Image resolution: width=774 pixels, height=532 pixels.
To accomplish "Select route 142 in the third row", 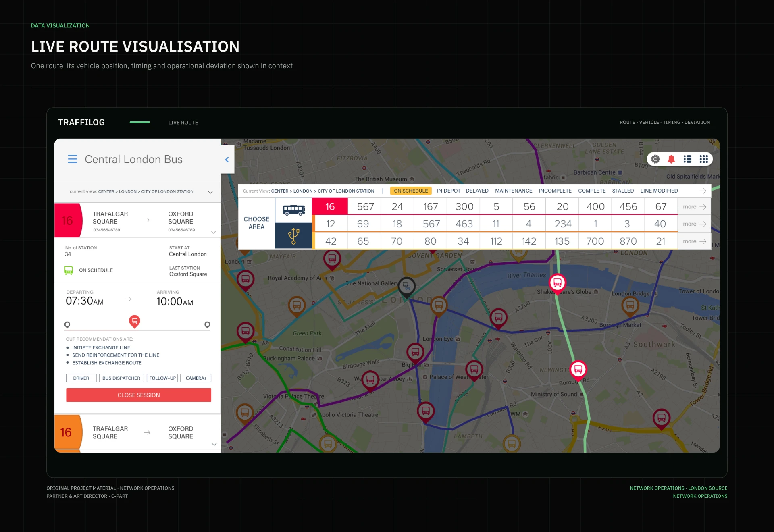I will click(x=529, y=241).
